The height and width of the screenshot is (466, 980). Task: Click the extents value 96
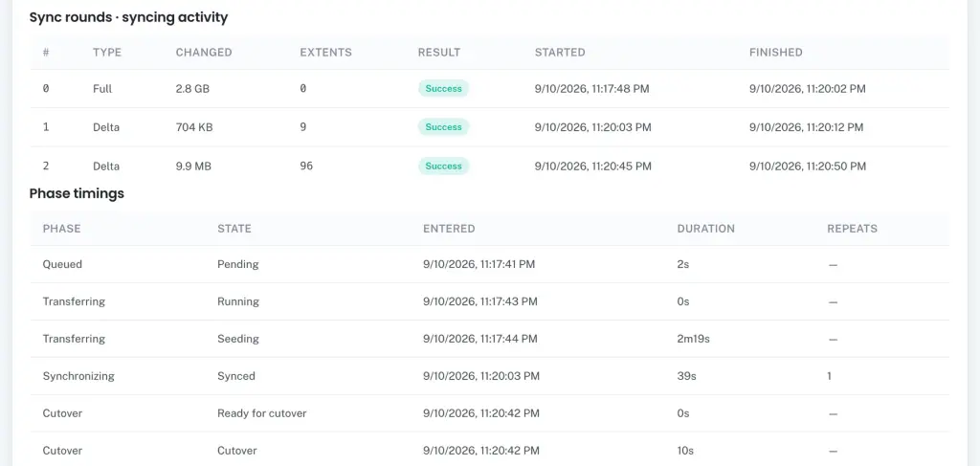(x=306, y=166)
